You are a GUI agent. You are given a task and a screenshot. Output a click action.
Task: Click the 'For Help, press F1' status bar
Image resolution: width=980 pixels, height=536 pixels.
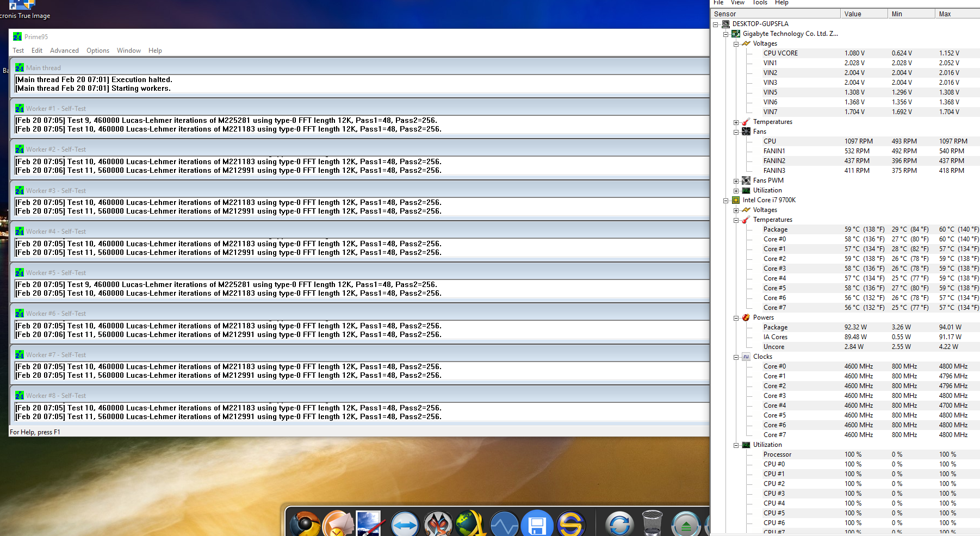(35, 432)
